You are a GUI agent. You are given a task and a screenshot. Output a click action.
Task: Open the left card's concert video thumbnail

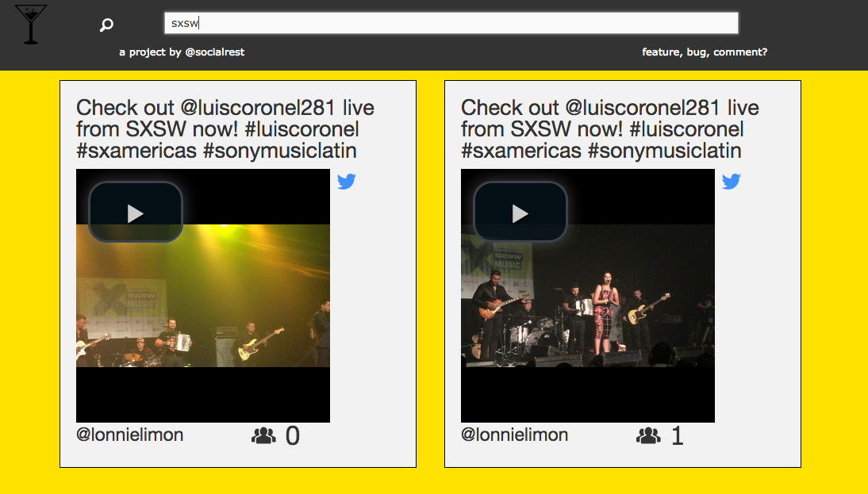tap(203, 296)
